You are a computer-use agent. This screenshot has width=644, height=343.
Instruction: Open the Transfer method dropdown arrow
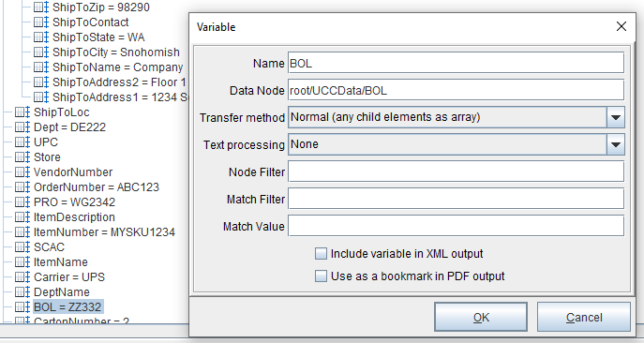pos(615,117)
